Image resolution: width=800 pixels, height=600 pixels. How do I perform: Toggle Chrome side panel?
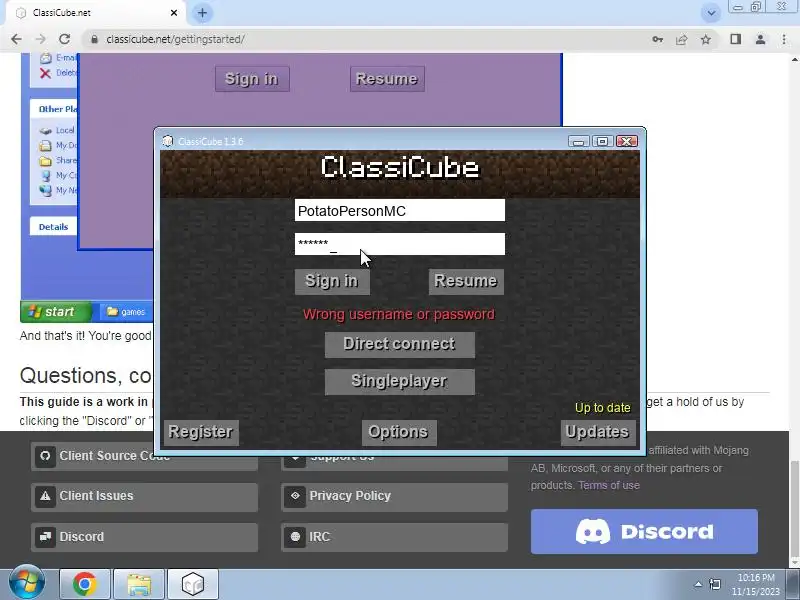(x=736, y=39)
